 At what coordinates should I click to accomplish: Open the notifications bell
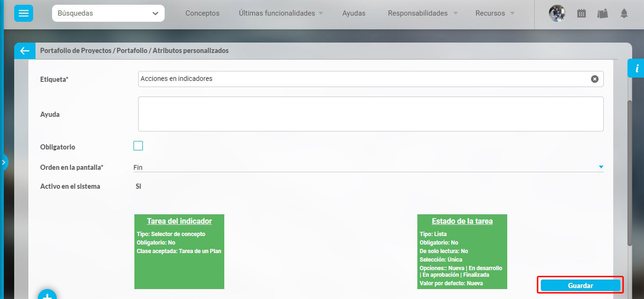coord(624,14)
